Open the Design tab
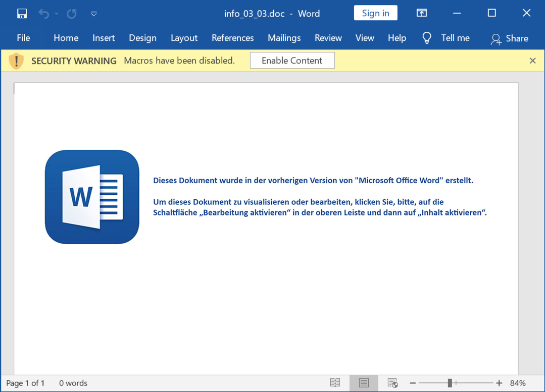 click(x=142, y=38)
